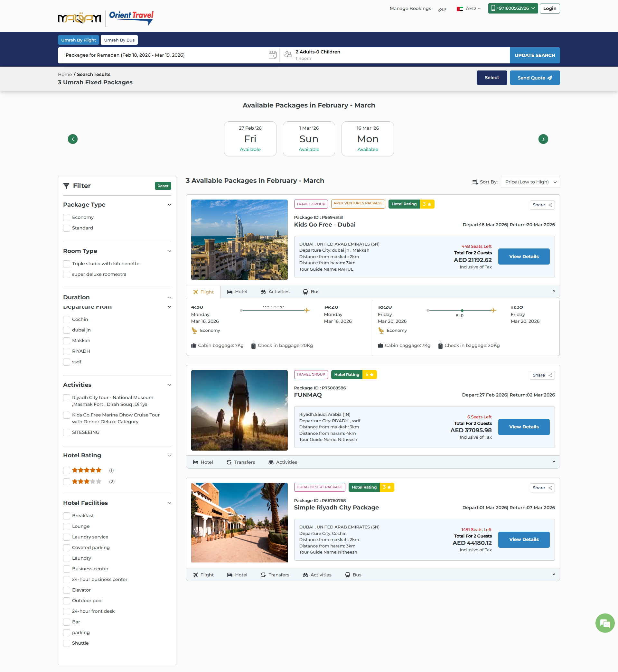Switch to Umrah By Bus tab
Image resolution: width=618 pixels, height=672 pixels.
[119, 40]
